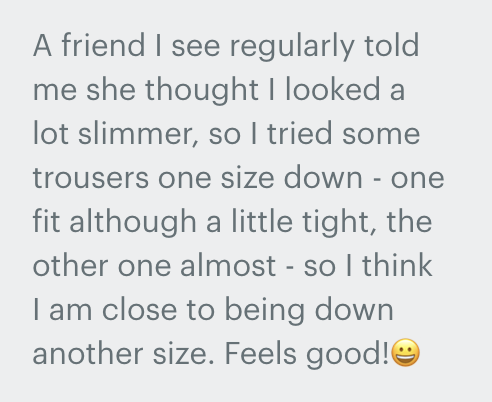
Task: Click the word "trousers"
Action: point(91,178)
